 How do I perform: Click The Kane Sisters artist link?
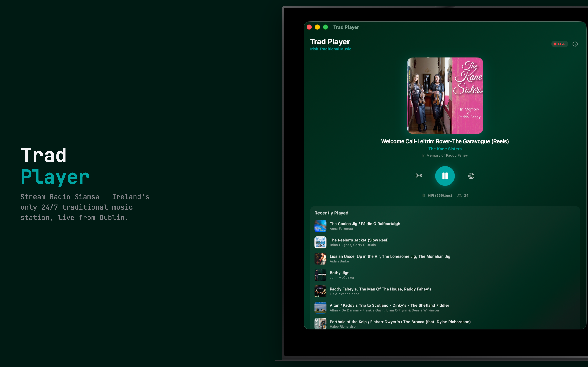(x=445, y=149)
